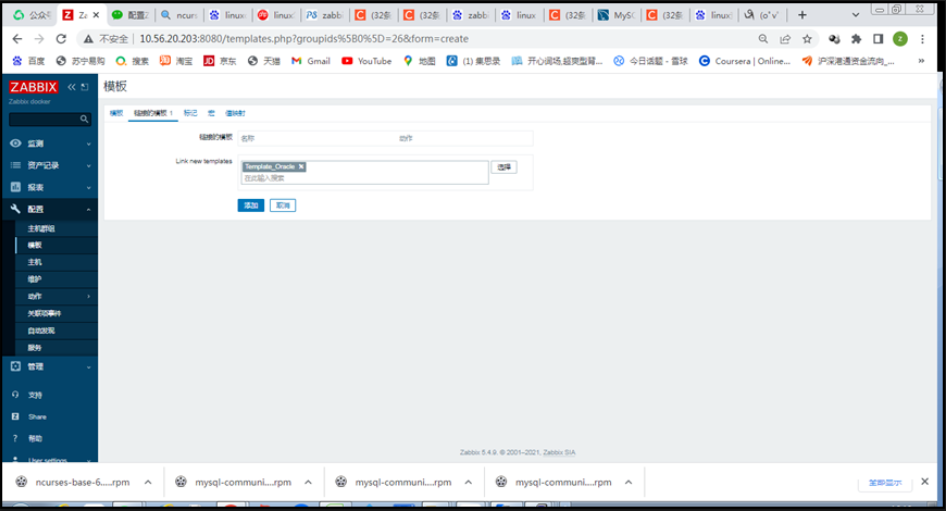
Task: Open 主机 hosts in the sidebar
Action: [34, 262]
